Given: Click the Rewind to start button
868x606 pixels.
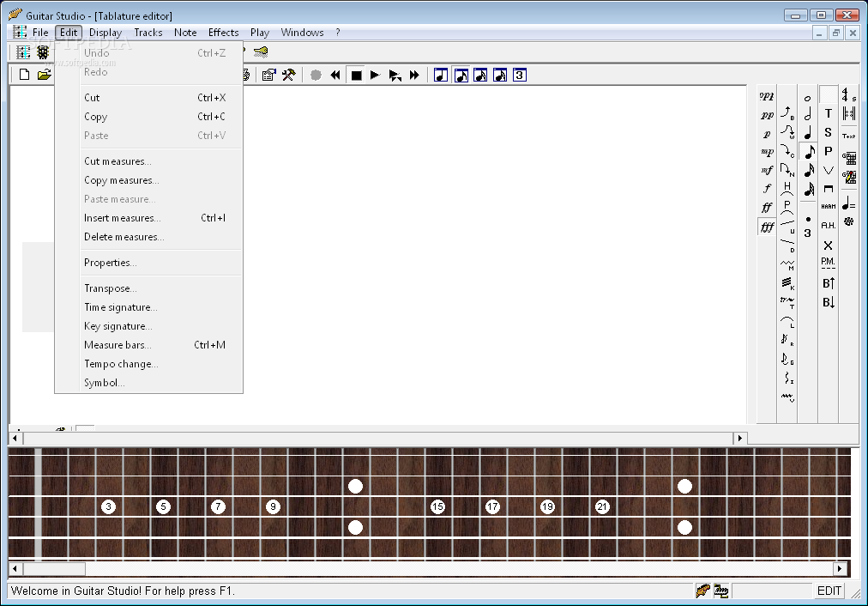Looking at the screenshot, I should click(x=335, y=76).
